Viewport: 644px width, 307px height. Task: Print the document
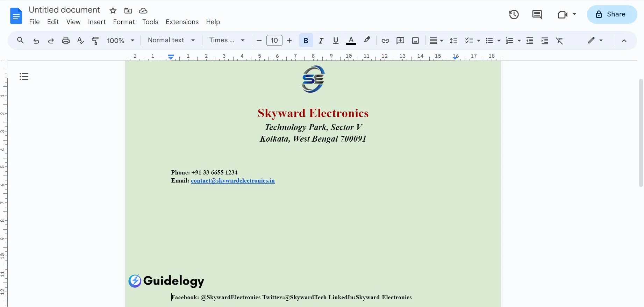click(66, 41)
